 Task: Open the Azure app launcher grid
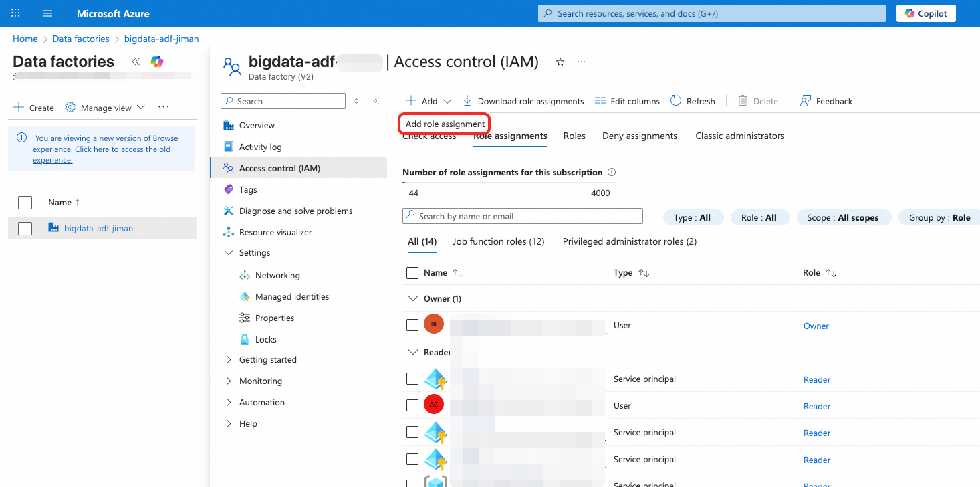coord(16,13)
